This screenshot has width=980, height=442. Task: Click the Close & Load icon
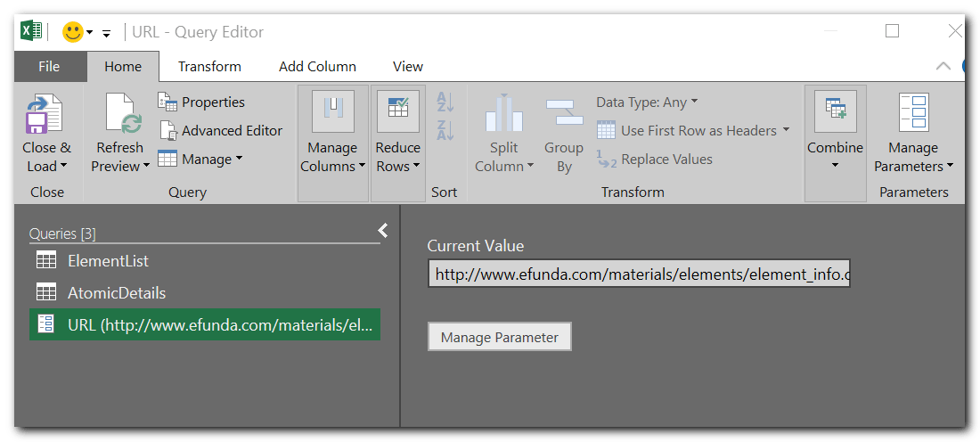point(44,113)
